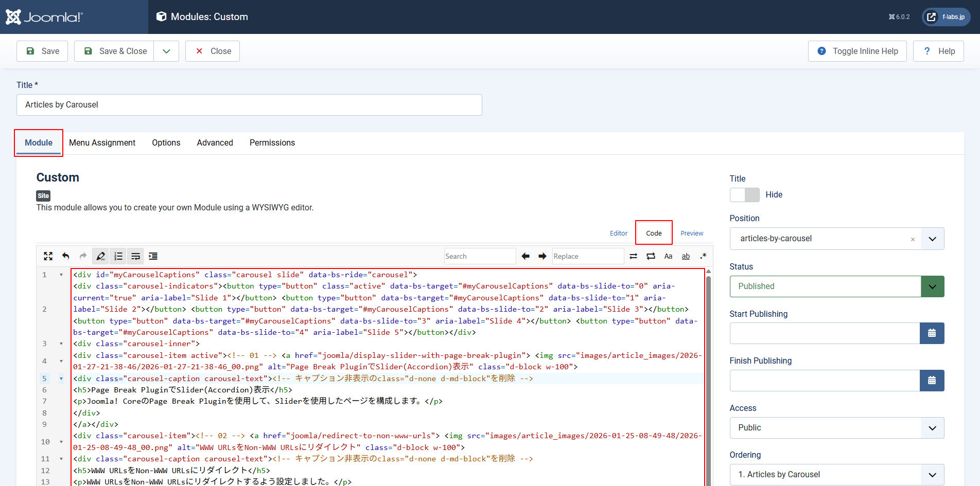This screenshot has height=486, width=980.
Task: Click the undo arrow in editor toolbar
Action: [66, 256]
